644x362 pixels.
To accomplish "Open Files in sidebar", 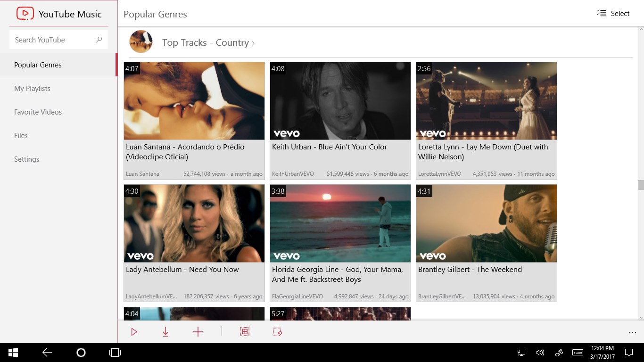I will [58, 136].
